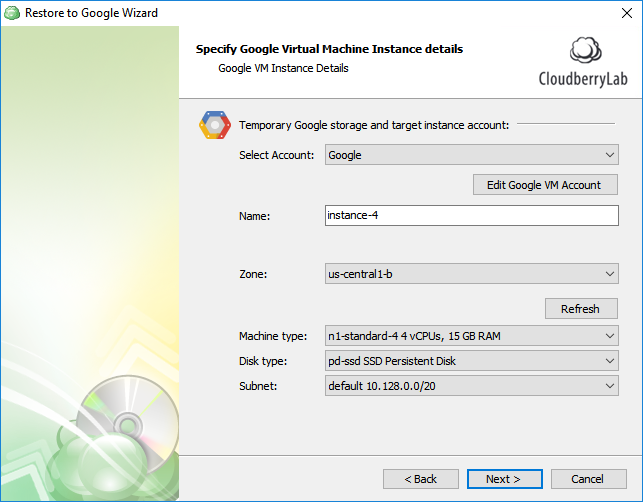Click the 'Zone:' label
Screen dimensions: 643x502
pyautogui.click(x=253, y=274)
